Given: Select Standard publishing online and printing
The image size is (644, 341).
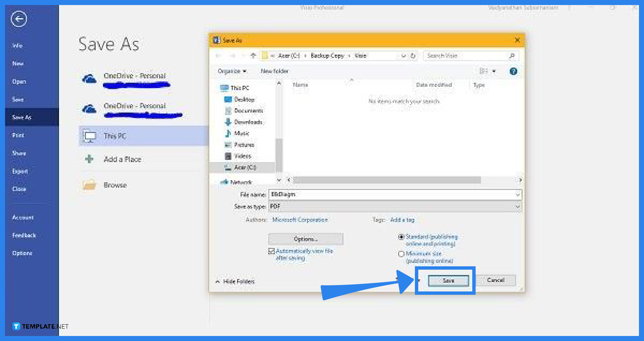Looking at the screenshot, I should click(401, 237).
